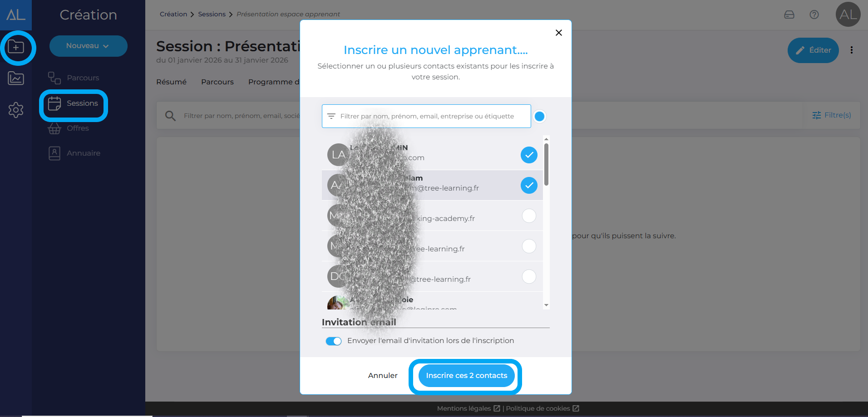Uncheck the first contact LA checkbox

pyautogui.click(x=529, y=155)
